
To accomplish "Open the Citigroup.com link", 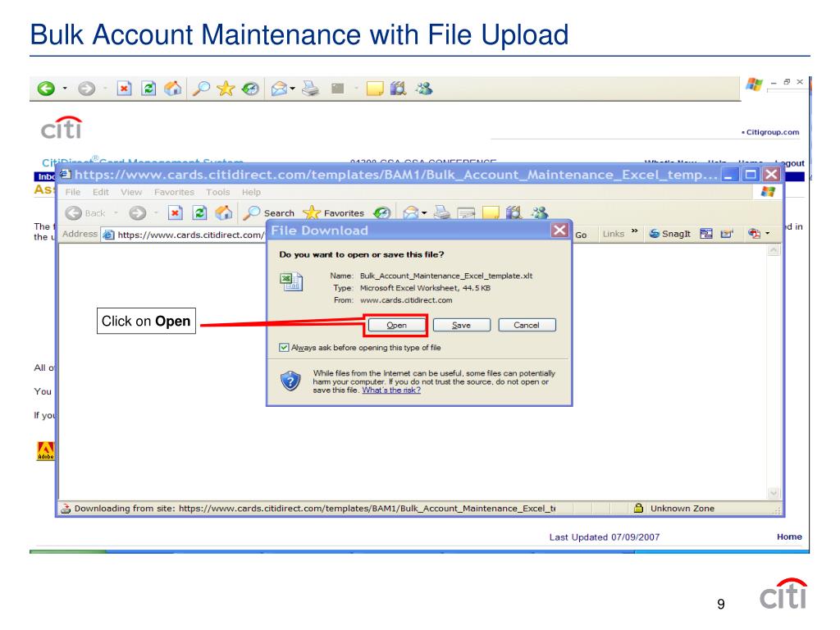I will click(x=772, y=132).
